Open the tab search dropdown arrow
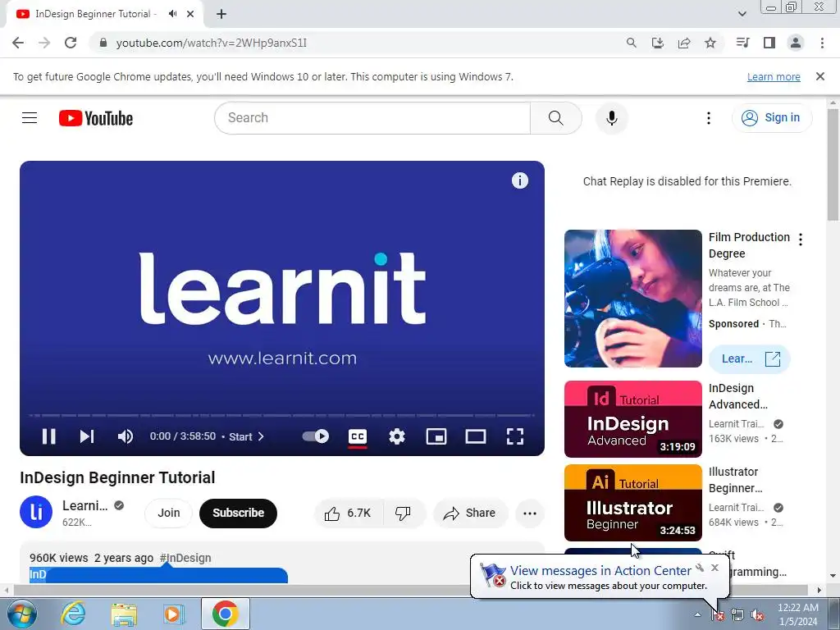The image size is (840, 630). 742,14
